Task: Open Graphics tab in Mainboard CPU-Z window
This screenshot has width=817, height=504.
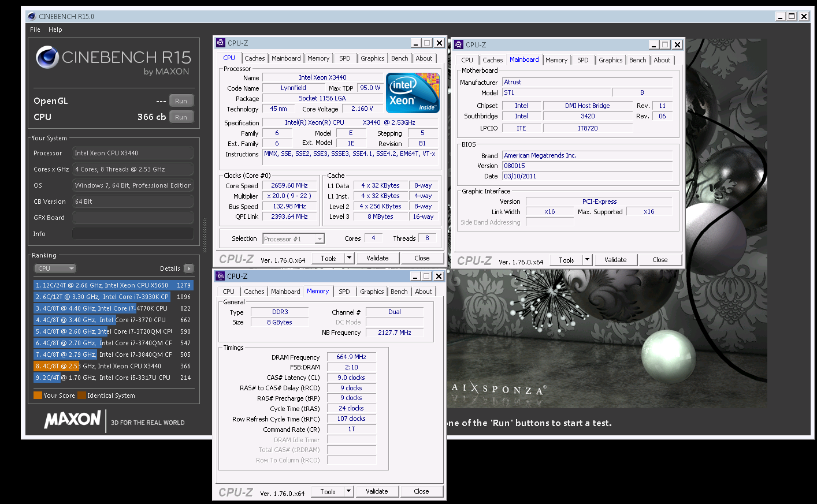Action: coord(610,60)
